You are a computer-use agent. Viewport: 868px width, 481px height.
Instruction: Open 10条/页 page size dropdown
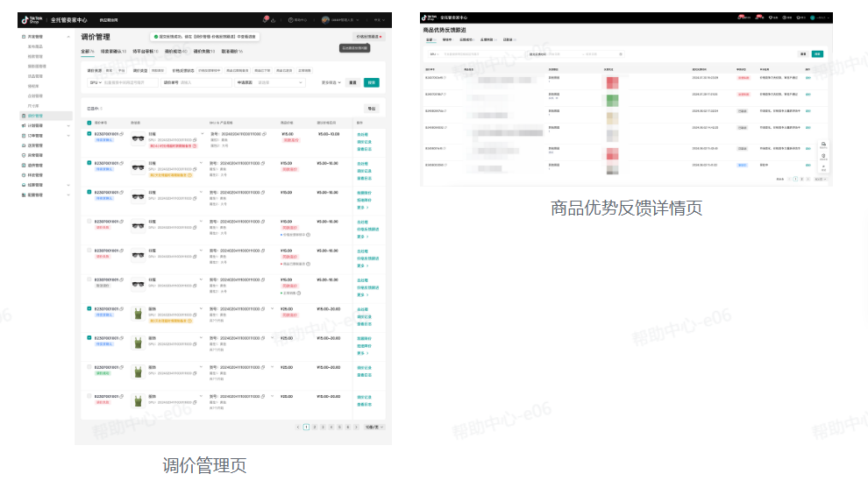[374, 427]
